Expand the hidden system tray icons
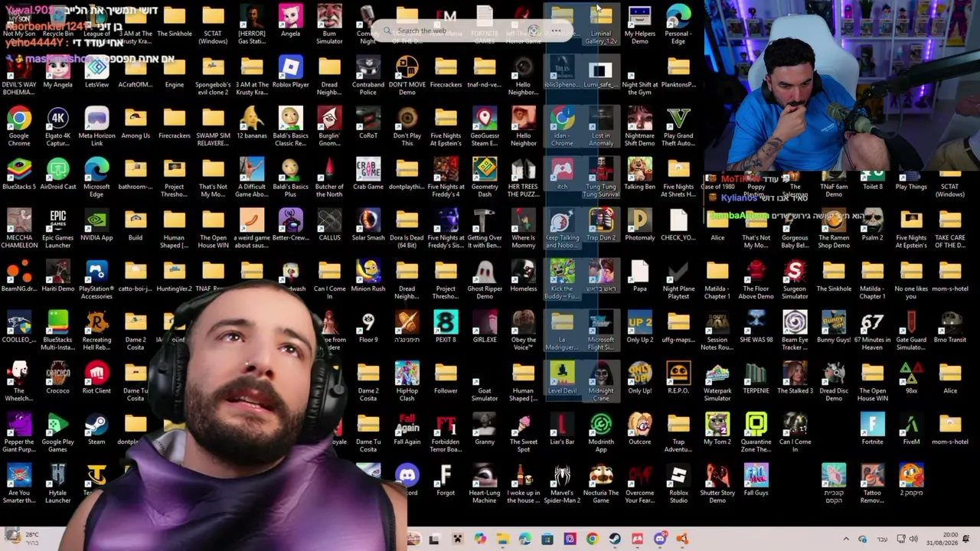The width and height of the screenshot is (980, 551). tap(846, 540)
